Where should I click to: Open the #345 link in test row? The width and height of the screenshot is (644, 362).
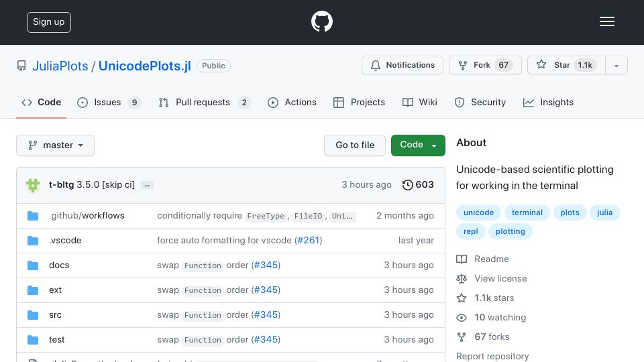[x=266, y=339]
